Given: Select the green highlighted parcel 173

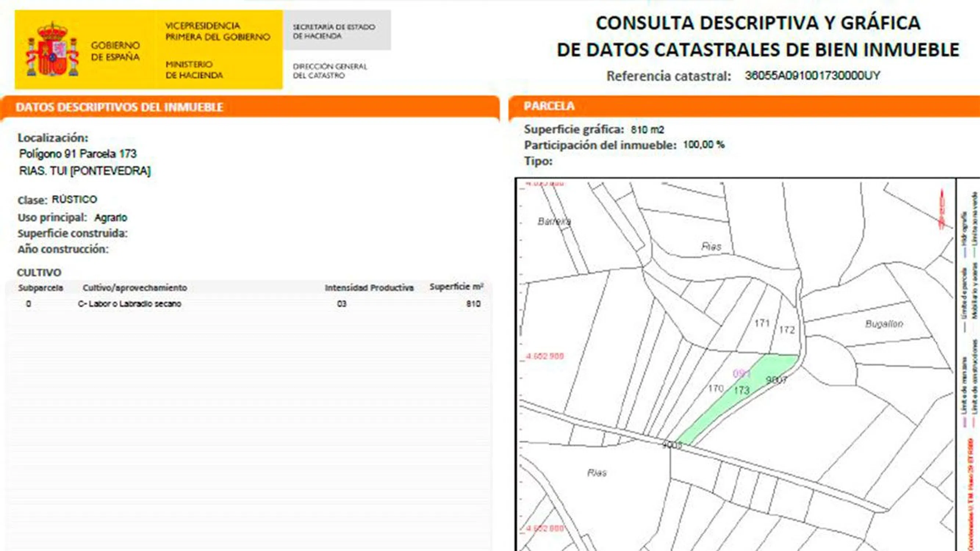Looking at the screenshot, I should click(742, 390).
